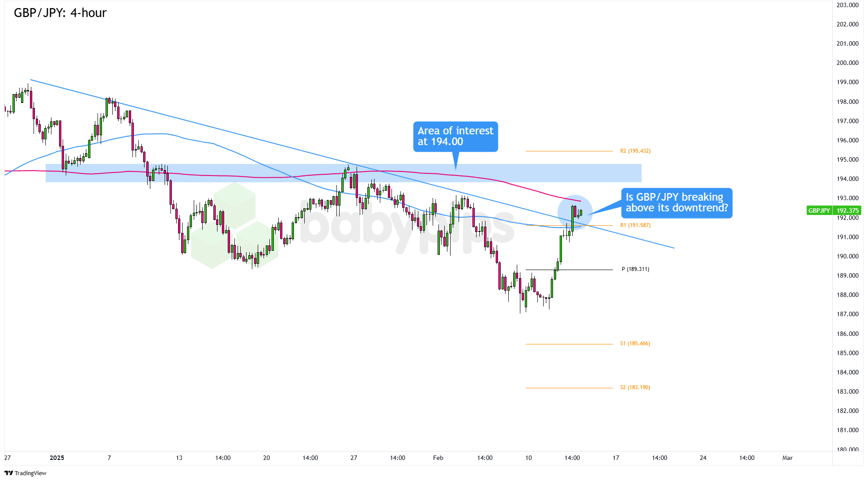Click the TradingView logo
This screenshot has height=481, width=868.
(x=26, y=473)
